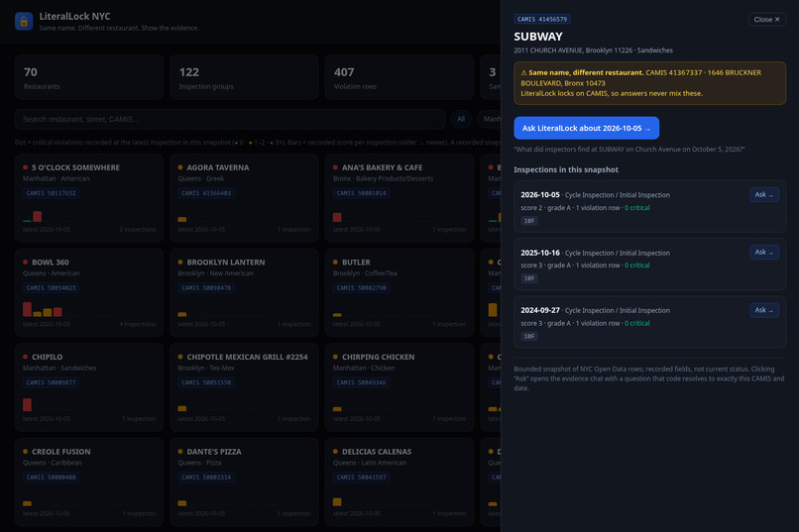Click the BOWL 360 score bar chart
Screen dimensions: 799x532
click(x=43, y=309)
